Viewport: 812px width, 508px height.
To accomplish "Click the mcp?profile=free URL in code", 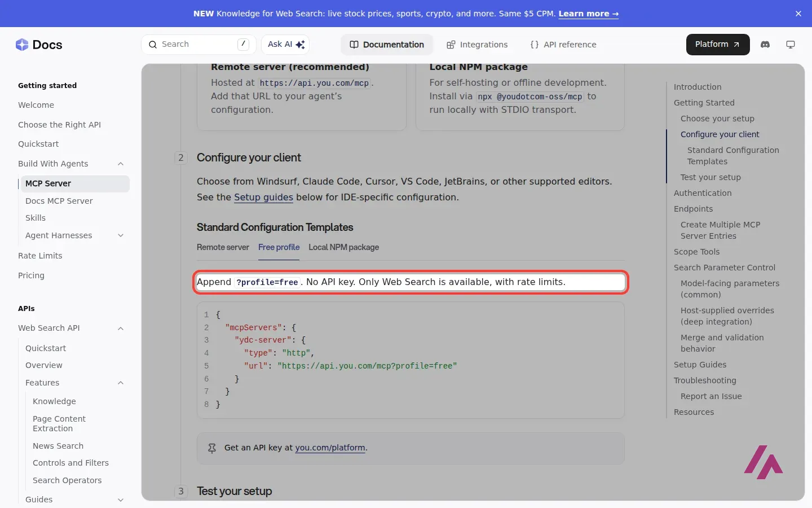I will coord(367,366).
